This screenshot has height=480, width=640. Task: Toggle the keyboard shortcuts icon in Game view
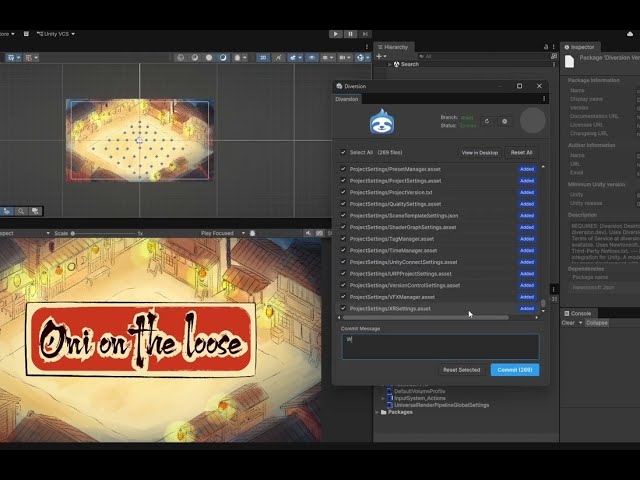click(319, 233)
